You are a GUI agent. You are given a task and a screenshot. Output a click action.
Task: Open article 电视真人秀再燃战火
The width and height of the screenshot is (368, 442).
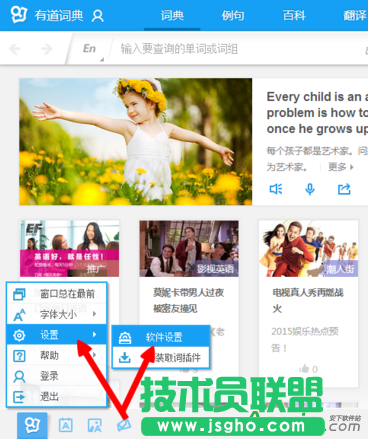pos(308,300)
